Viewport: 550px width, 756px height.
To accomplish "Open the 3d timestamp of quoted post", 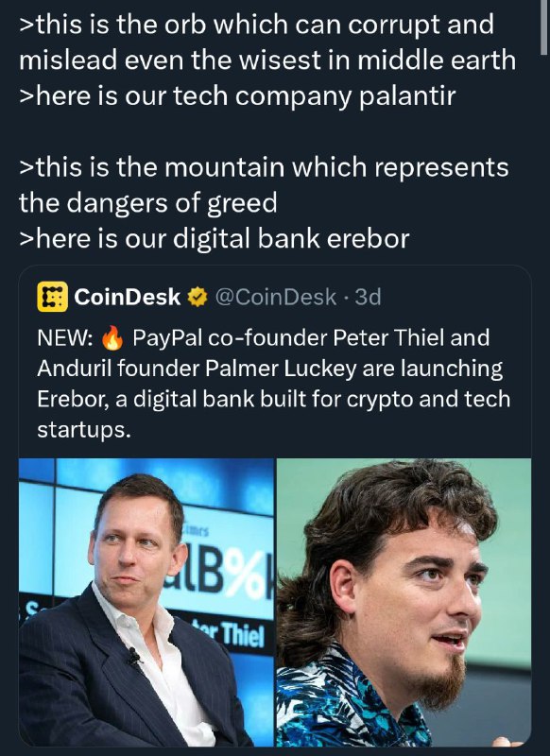I will (x=368, y=297).
